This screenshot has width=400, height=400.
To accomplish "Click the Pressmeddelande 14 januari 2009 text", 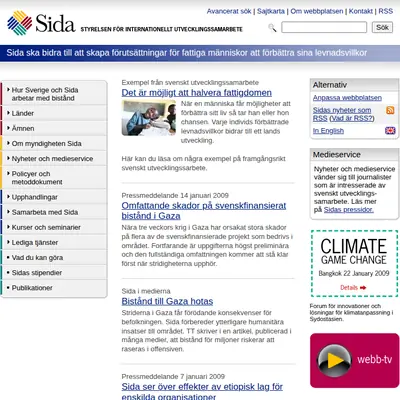I will pos(175,195).
